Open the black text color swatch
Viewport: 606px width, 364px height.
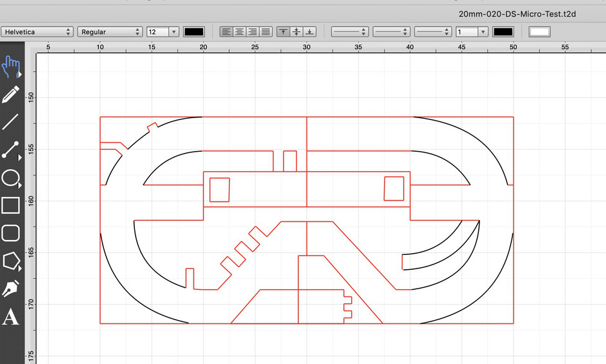point(194,32)
